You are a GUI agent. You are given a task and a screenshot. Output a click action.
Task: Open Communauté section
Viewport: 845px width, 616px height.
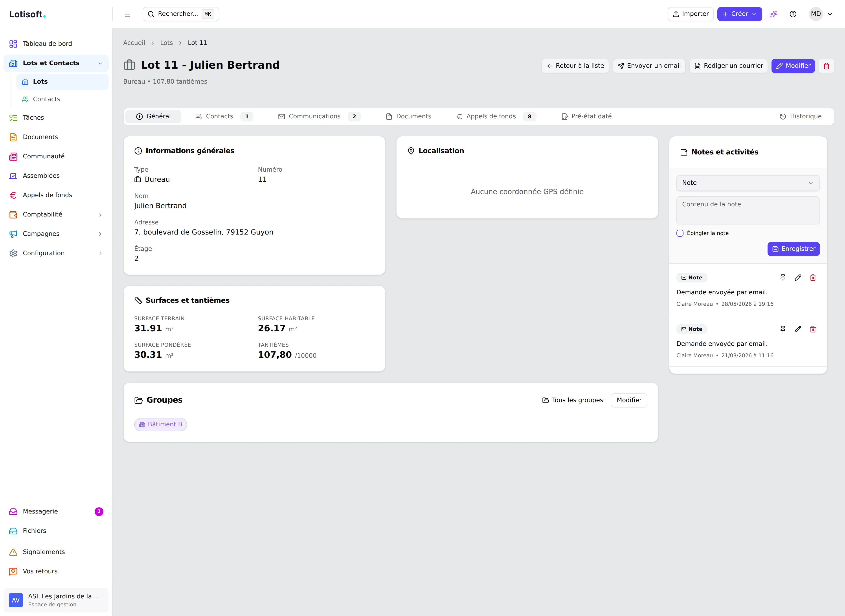tap(56, 157)
